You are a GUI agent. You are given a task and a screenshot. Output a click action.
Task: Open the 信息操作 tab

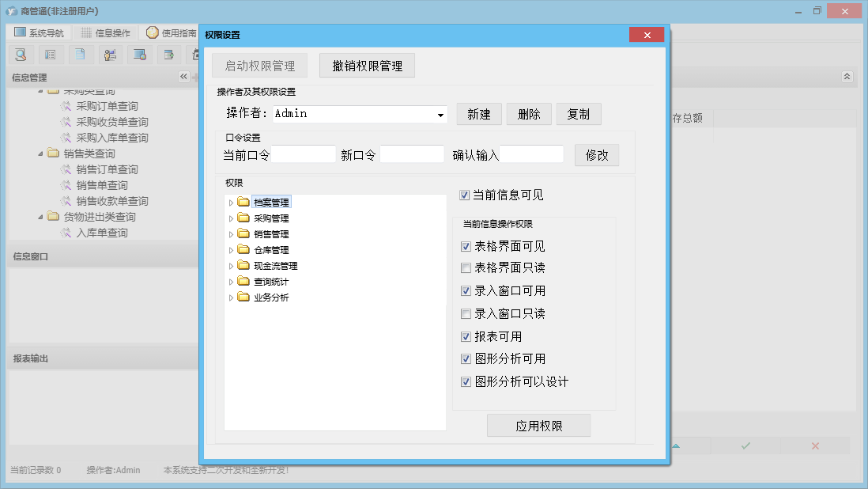105,32
